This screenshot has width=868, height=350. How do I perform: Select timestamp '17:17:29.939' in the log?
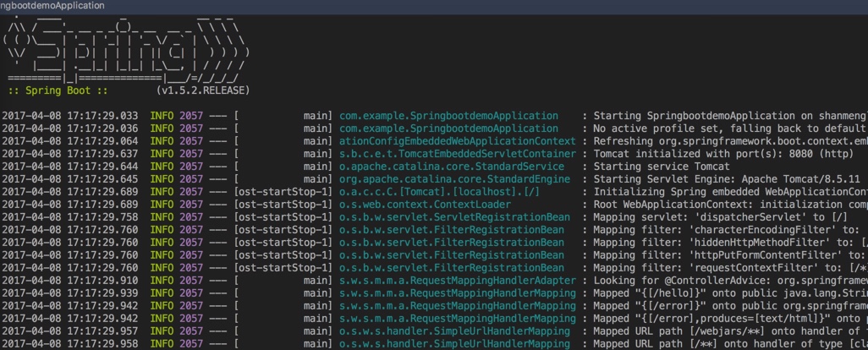pyautogui.click(x=102, y=293)
